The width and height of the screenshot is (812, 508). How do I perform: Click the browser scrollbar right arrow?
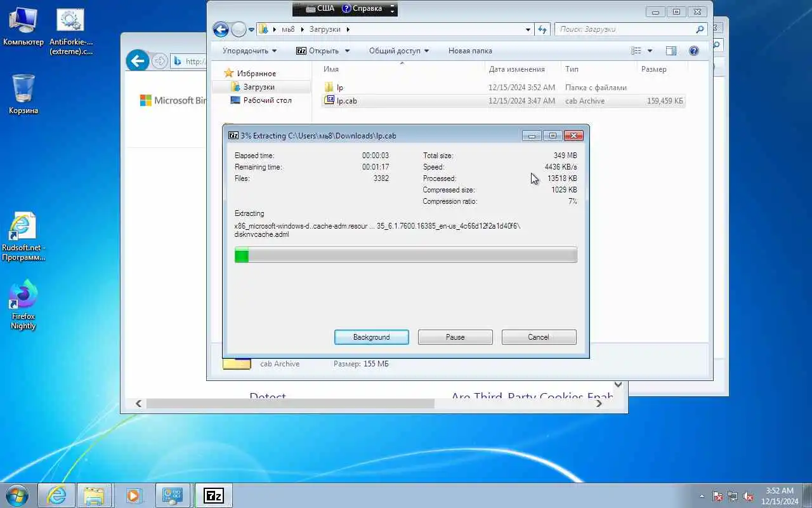pyautogui.click(x=599, y=403)
